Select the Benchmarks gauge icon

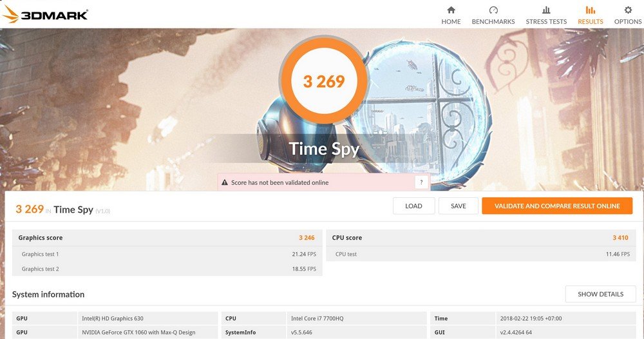493,10
